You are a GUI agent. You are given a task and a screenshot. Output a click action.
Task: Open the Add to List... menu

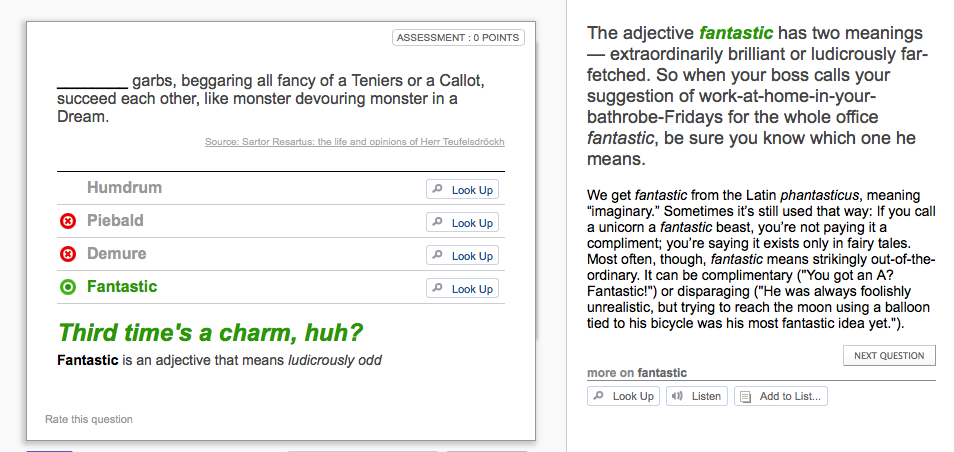(781, 396)
